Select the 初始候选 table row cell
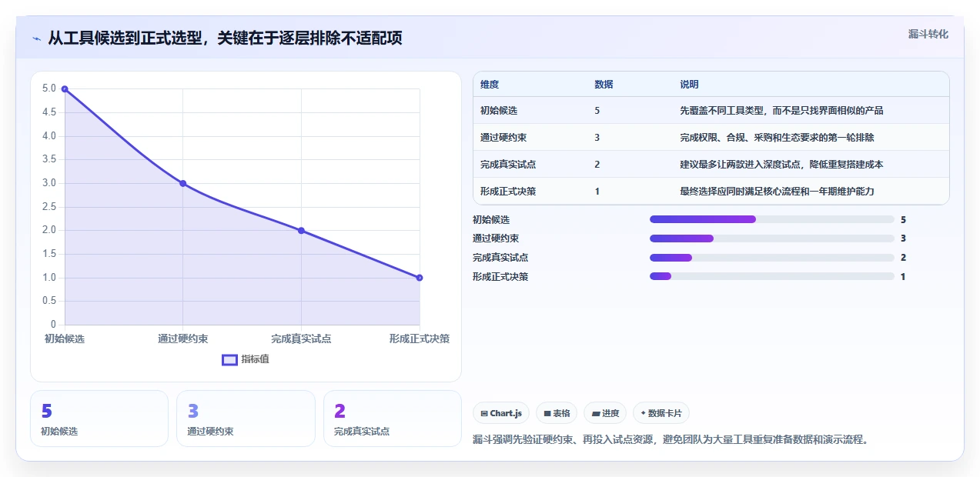Image resolution: width=980 pixels, height=477 pixels. click(499, 111)
